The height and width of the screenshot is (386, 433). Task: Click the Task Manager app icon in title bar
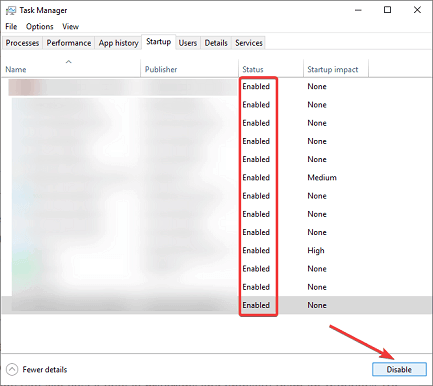pyautogui.click(x=11, y=10)
